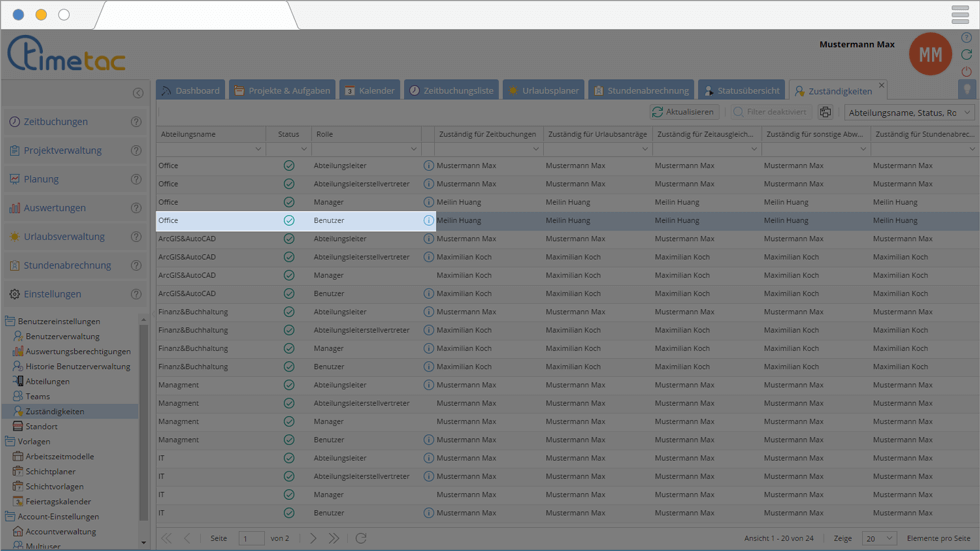Image resolution: width=980 pixels, height=551 pixels.
Task: Collapse the left sidebar with the arrow icon
Action: click(x=138, y=93)
